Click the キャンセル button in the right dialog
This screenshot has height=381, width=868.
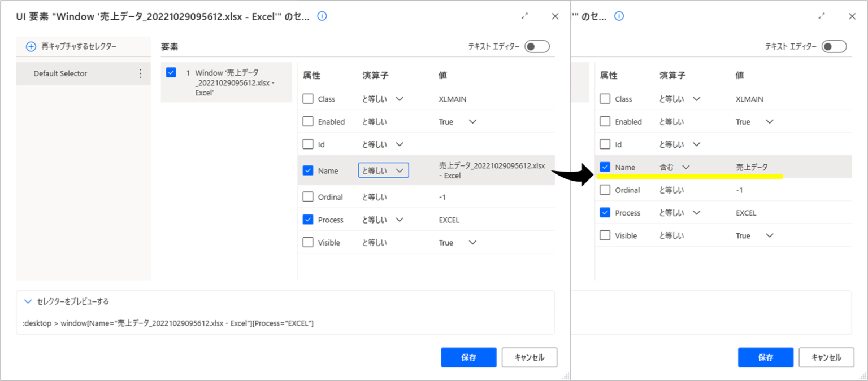point(826,357)
